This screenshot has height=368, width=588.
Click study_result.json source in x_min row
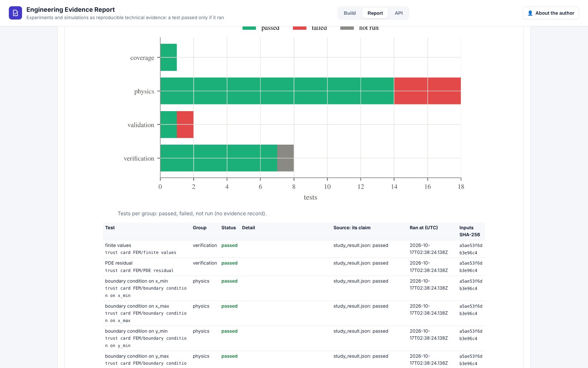tap(361, 281)
